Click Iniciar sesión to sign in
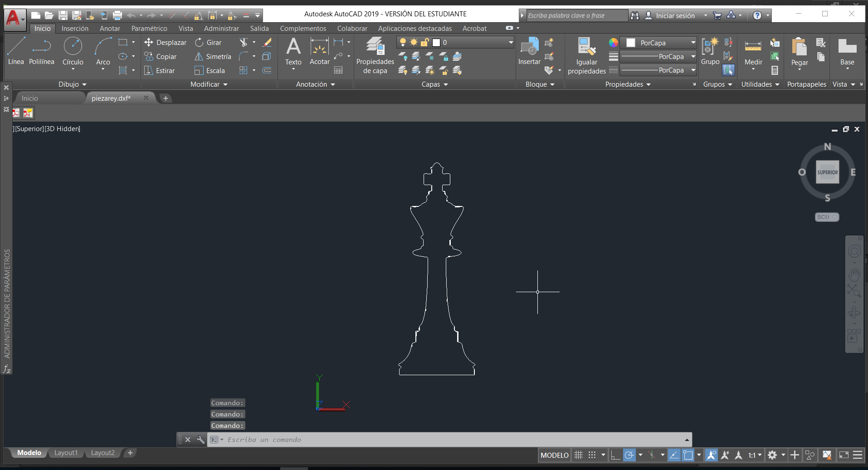Image resolution: width=868 pixels, height=470 pixels. click(x=675, y=15)
